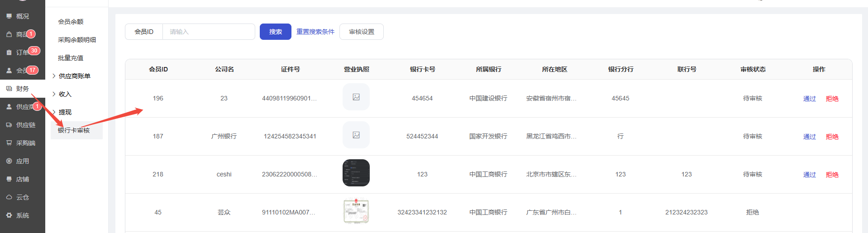Image resolution: width=868 pixels, height=233 pixels.
Task: Click the blue 搜索 button
Action: tap(275, 32)
